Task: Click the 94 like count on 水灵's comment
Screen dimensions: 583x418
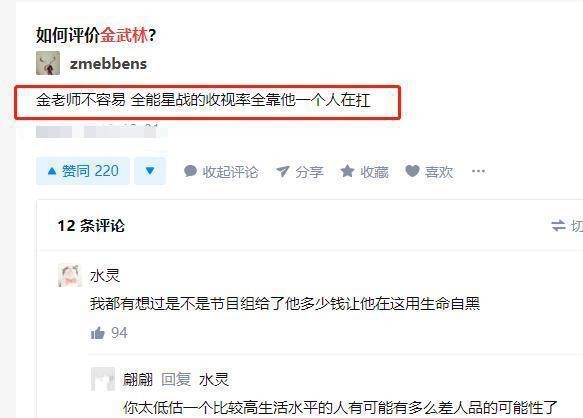Action: [119, 332]
